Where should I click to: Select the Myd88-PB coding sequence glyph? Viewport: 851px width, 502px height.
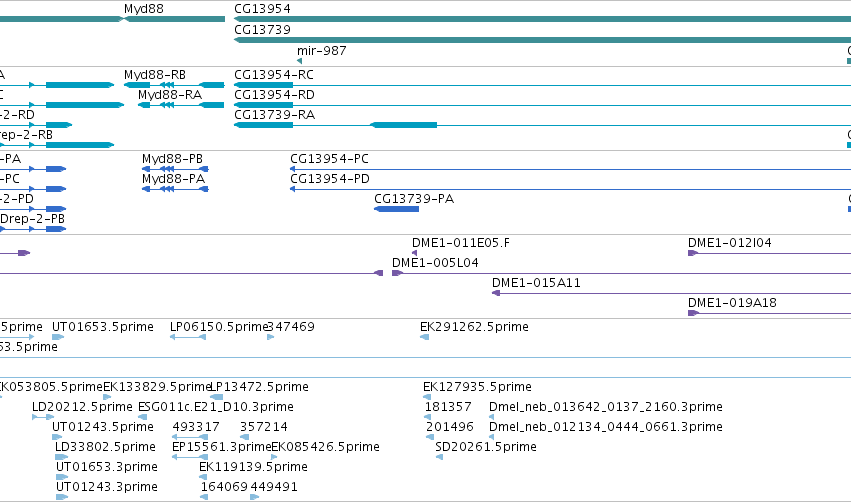coord(175,169)
